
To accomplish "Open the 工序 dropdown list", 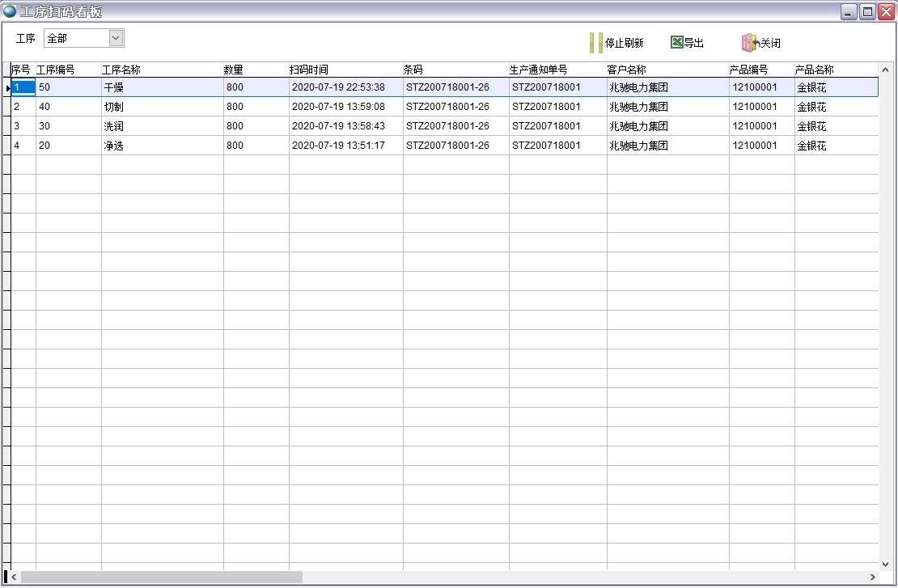I will tap(116, 38).
